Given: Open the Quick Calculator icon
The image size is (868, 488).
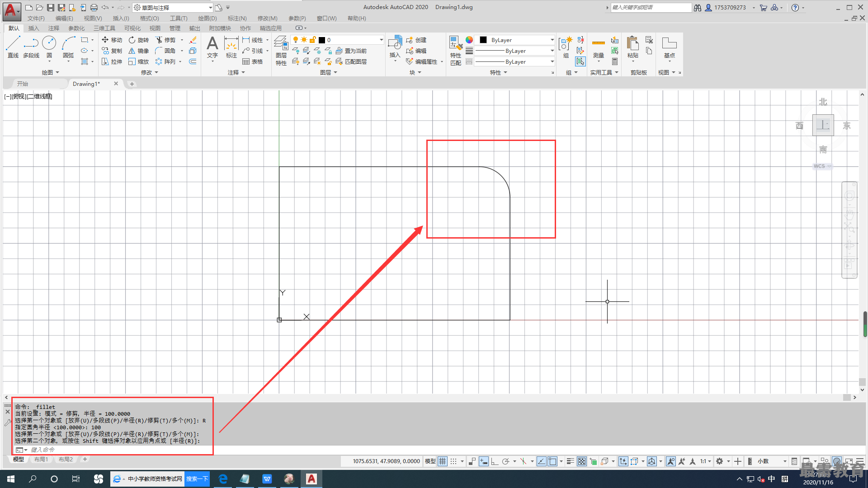Looking at the screenshot, I should pyautogui.click(x=615, y=61).
